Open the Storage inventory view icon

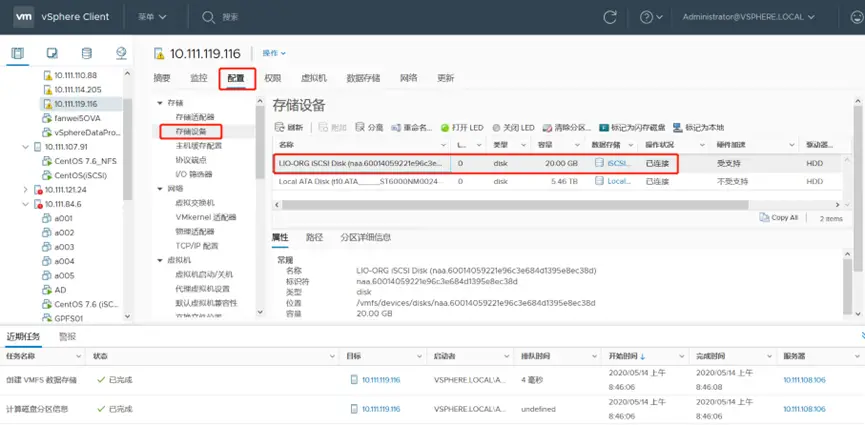[87, 53]
